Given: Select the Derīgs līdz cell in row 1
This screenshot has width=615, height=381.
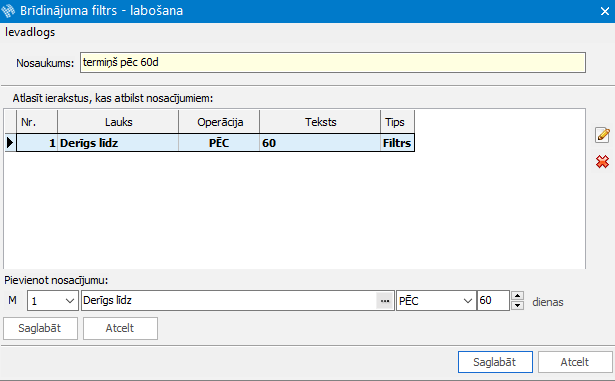Looking at the screenshot, I should [x=118, y=143].
